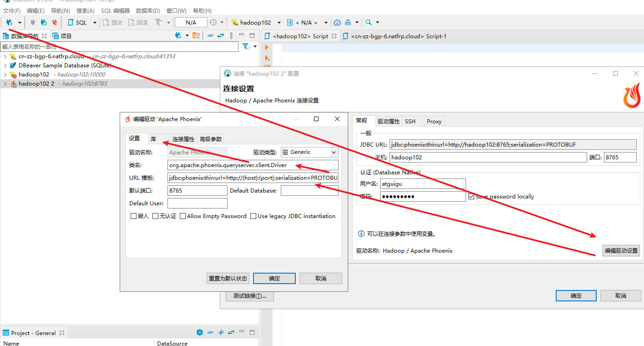This screenshot has height=346, width=644.
Task: Open the SQL editor toolbar button
Action: point(77,22)
